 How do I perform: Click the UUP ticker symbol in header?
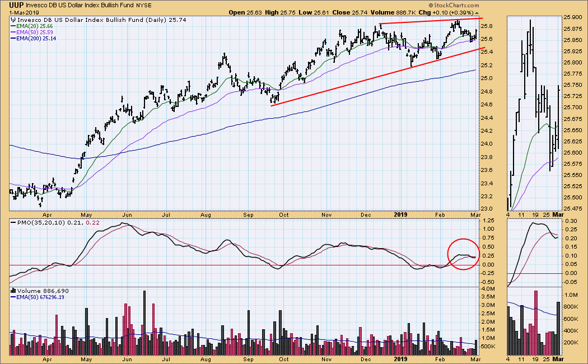16,4
